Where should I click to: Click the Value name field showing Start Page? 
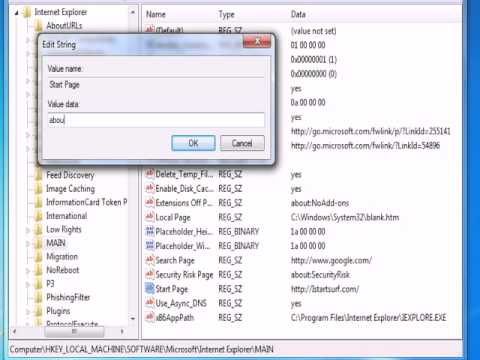tap(156, 85)
